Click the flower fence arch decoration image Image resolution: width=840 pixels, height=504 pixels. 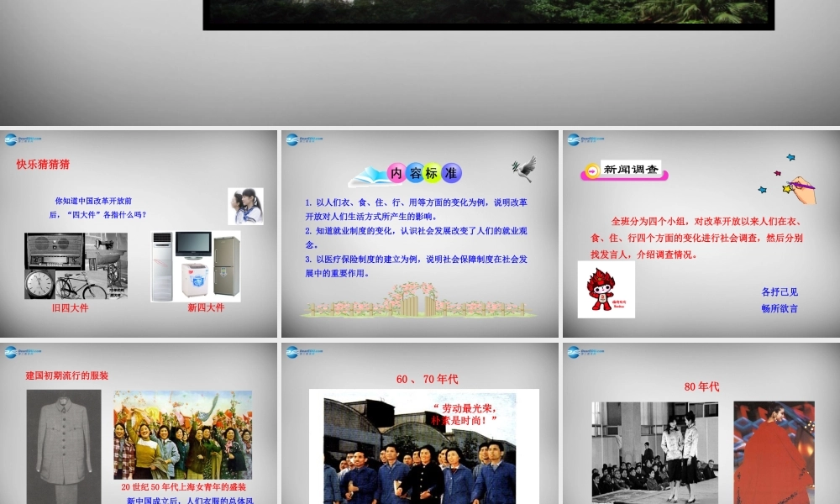point(417,300)
